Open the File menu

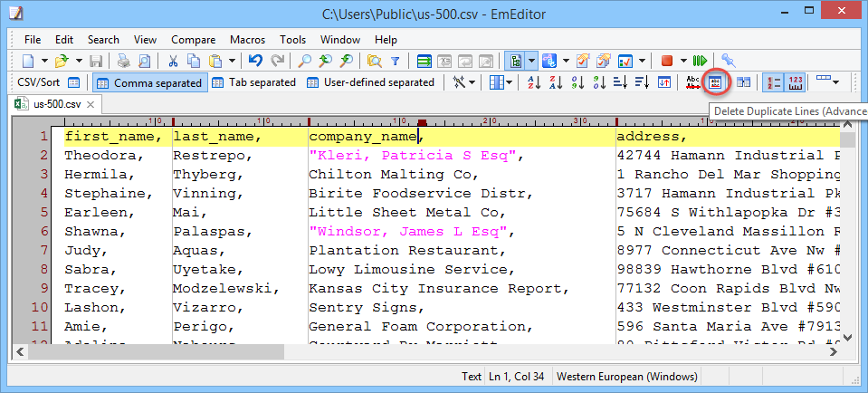point(33,40)
